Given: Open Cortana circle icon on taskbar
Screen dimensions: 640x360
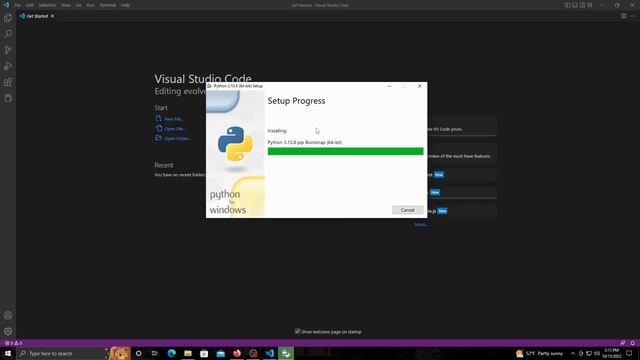Looking at the screenshot, I should pos(138,353).
